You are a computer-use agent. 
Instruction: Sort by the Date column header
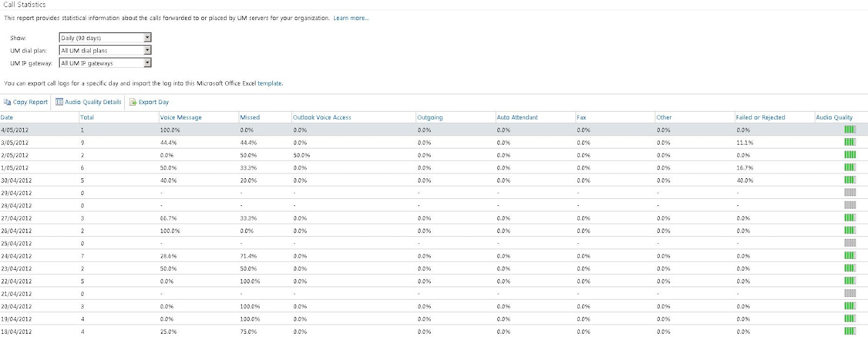(7, 118)
